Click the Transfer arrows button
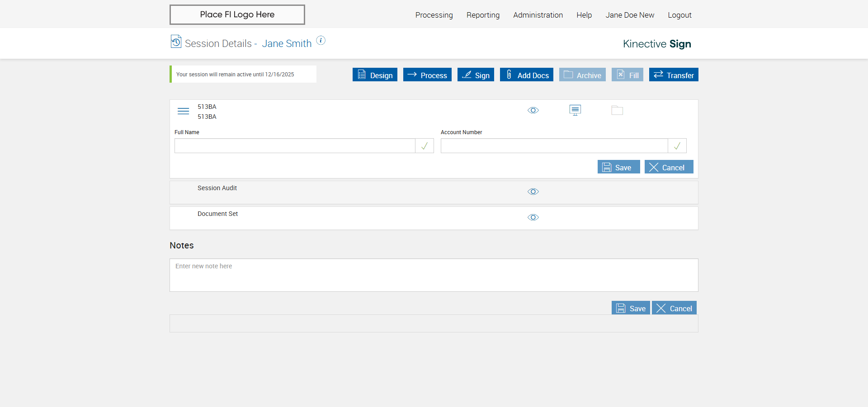The width and height of the screenshot is (868, 407). pos(674,75)
